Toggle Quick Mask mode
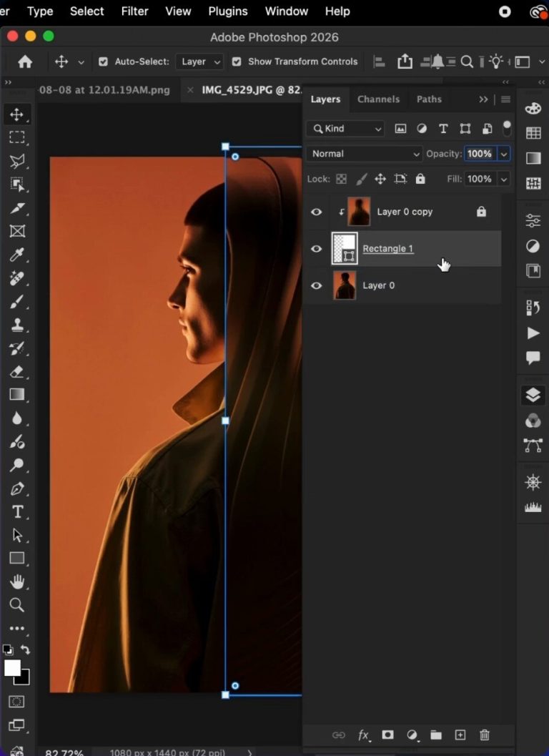549x756 pixels. coord(17,702)
